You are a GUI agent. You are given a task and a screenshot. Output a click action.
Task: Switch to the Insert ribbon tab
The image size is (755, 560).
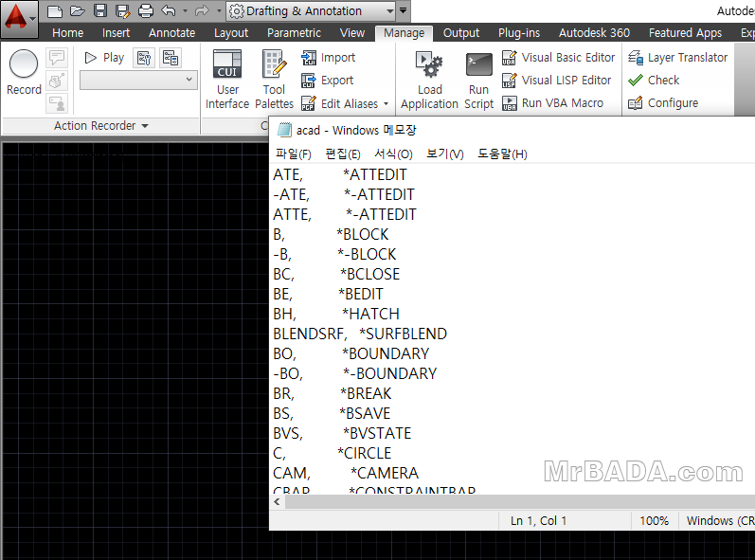[x=116, y=33]
